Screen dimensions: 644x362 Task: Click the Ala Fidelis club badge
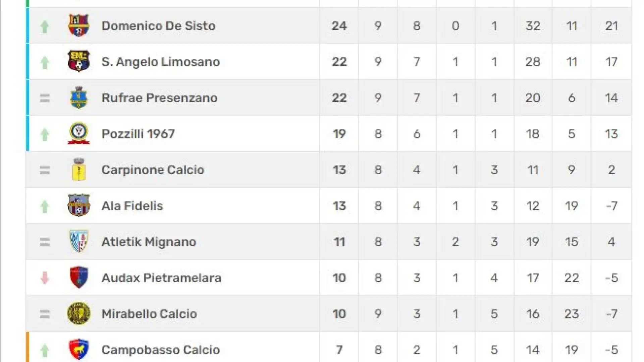(78, 205)
